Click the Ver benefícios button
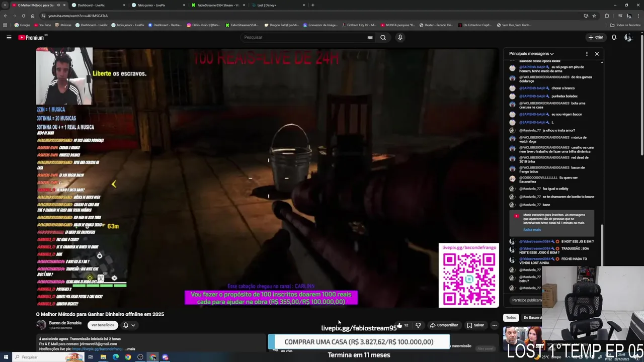The image size is (644, 362). [103, 325]
